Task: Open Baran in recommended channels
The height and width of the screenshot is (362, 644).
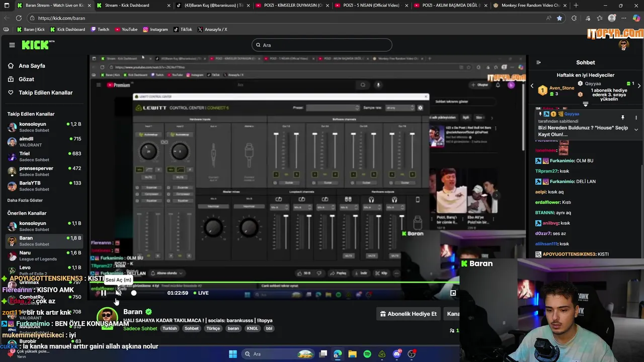Action: [x=44, y=241]
